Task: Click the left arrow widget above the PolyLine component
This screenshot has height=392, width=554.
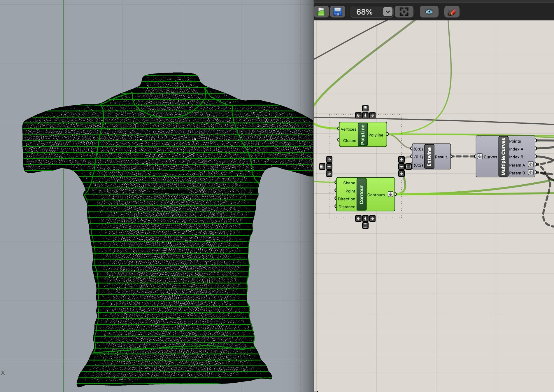Action: coord(358,115)
